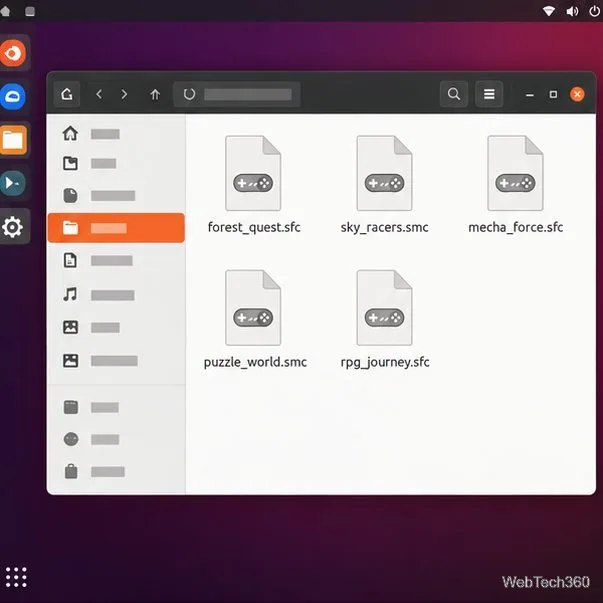Screen dimensions: 603x603
Task: Go back with the left chevron
Action: point(99,94)
